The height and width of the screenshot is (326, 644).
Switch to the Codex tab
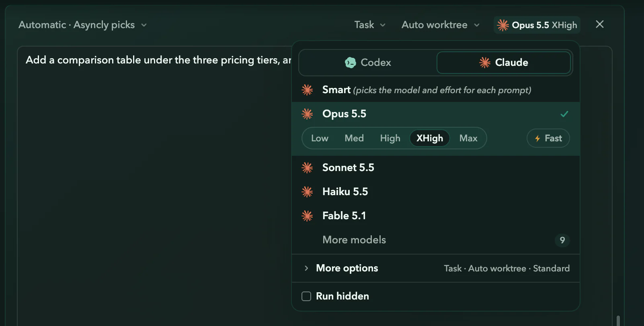coord(368,63)
